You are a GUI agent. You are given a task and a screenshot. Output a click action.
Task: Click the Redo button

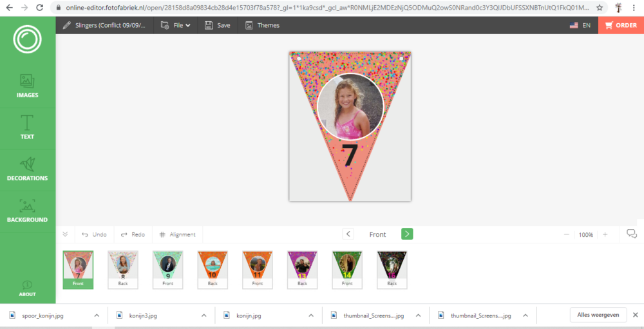[x=133, y=234]
